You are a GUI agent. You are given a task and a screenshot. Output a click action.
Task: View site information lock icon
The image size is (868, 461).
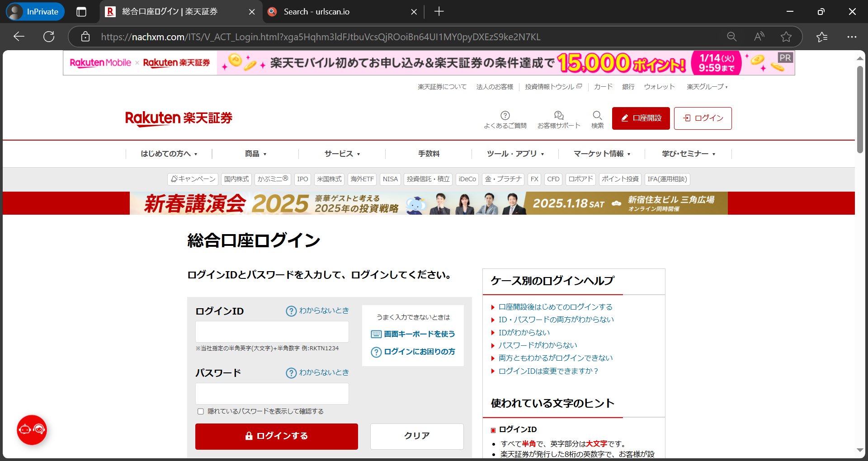pos(85,37)
